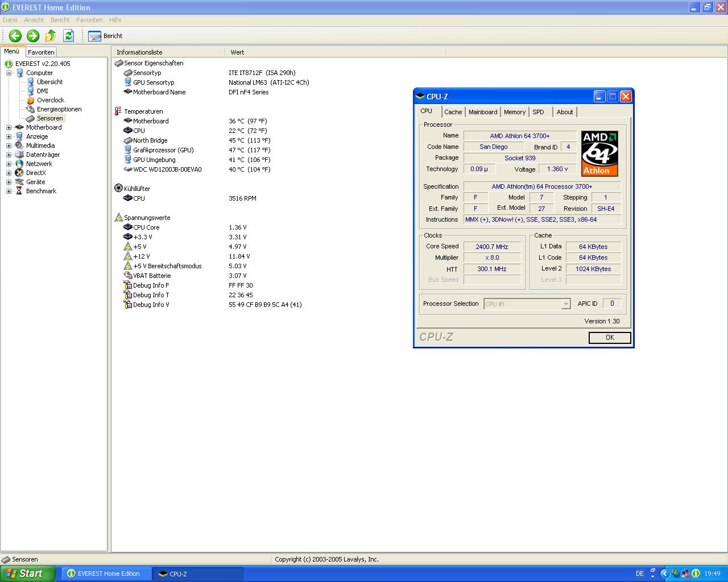Expand the Benchmark tree node
Screen dimensions: 728x582
(x=9, y=191)
